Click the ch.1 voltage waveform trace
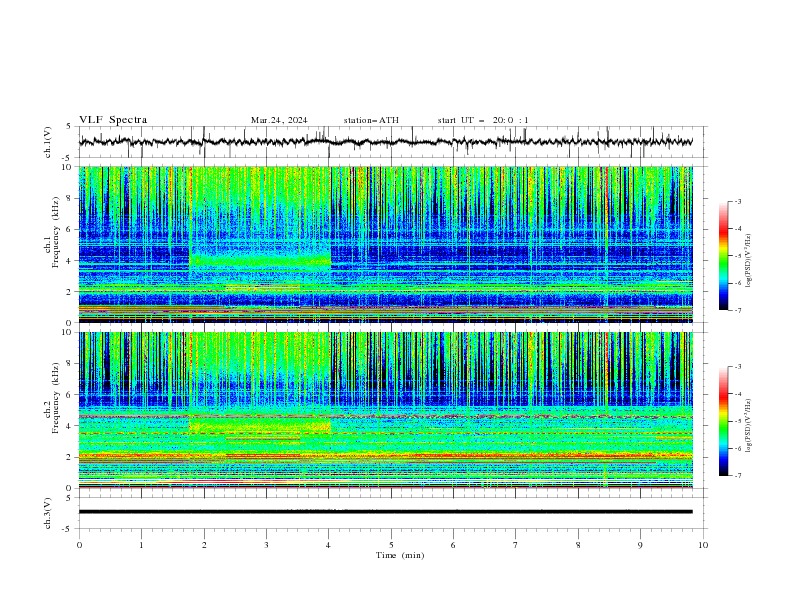Screen dimensions: 792x612 [x=385, y=142]
